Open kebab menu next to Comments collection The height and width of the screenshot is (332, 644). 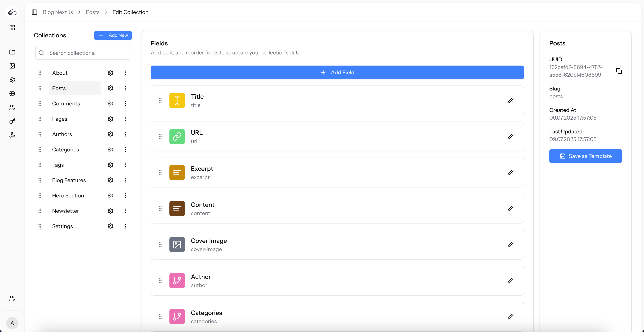[126, 104]
